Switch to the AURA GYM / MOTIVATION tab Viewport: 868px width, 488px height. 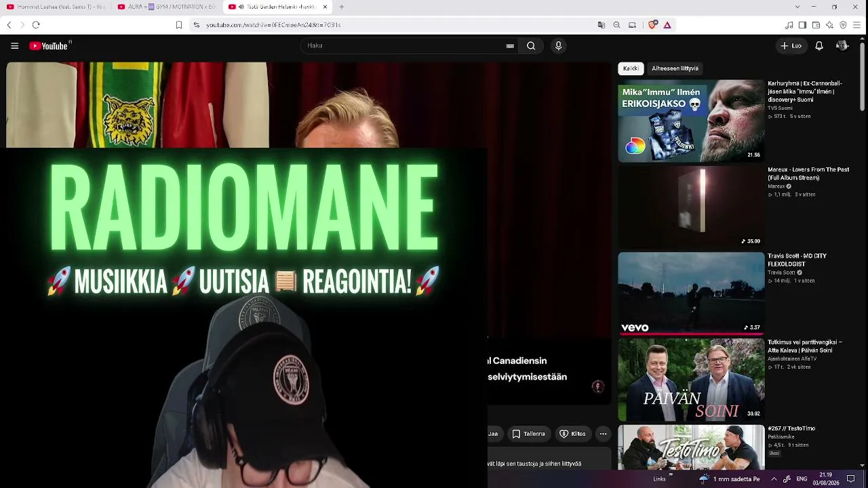(x=166, y=7)
